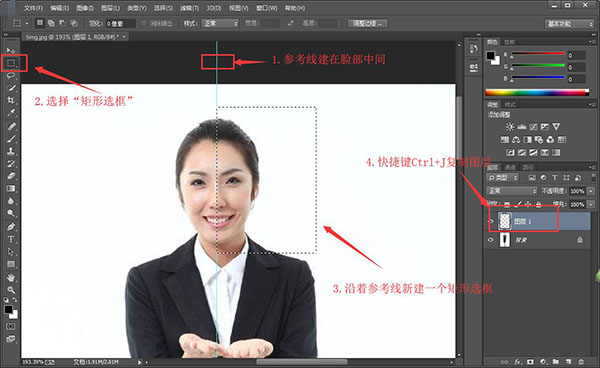The width and height of the screenshot is (600, 368).
Task: Open 图像(I) menu
Action: coord(85,8)
